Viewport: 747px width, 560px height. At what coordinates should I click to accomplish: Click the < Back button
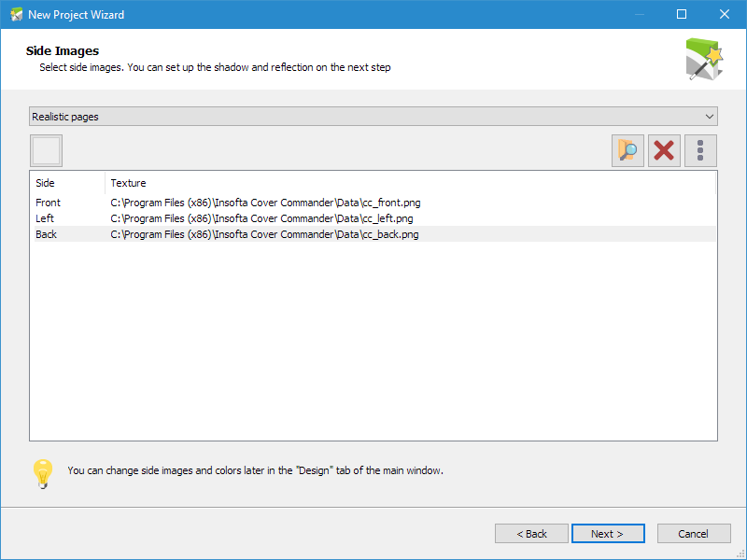click(x=531, y=534)
